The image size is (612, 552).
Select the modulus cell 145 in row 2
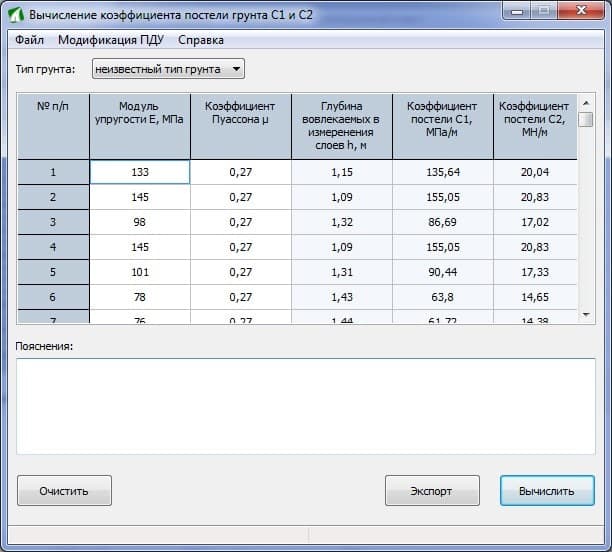click(140, 197)
